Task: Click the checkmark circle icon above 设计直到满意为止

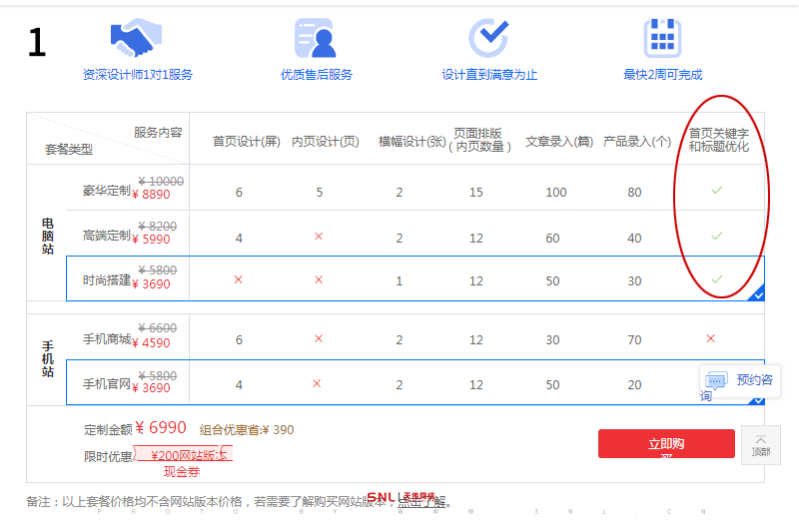Action: 488,38
